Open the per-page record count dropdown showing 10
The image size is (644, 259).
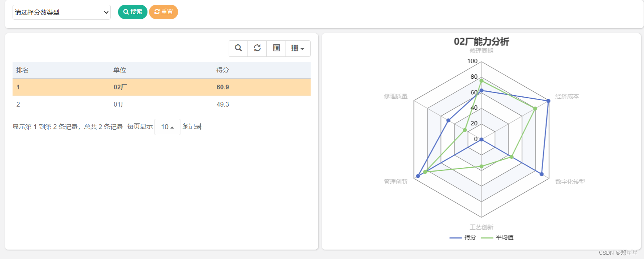[167, 127]
